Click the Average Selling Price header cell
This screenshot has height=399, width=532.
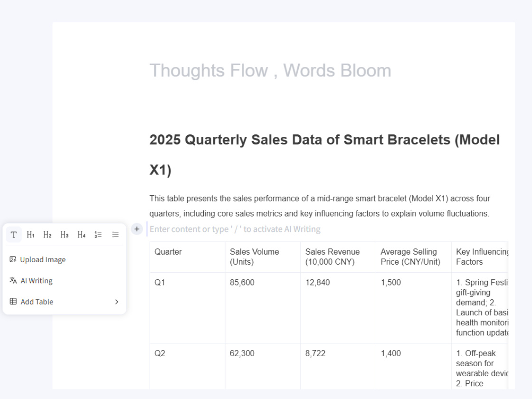(413, 257)
